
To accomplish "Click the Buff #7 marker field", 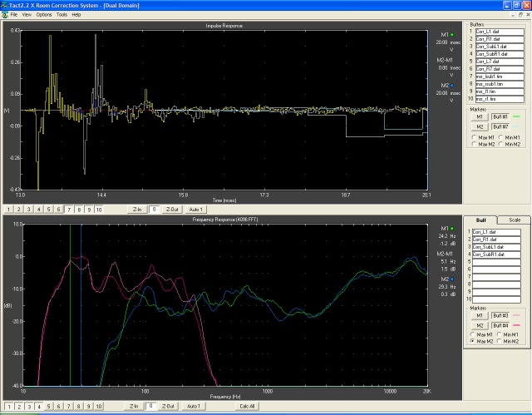I will tap(500, 126).
